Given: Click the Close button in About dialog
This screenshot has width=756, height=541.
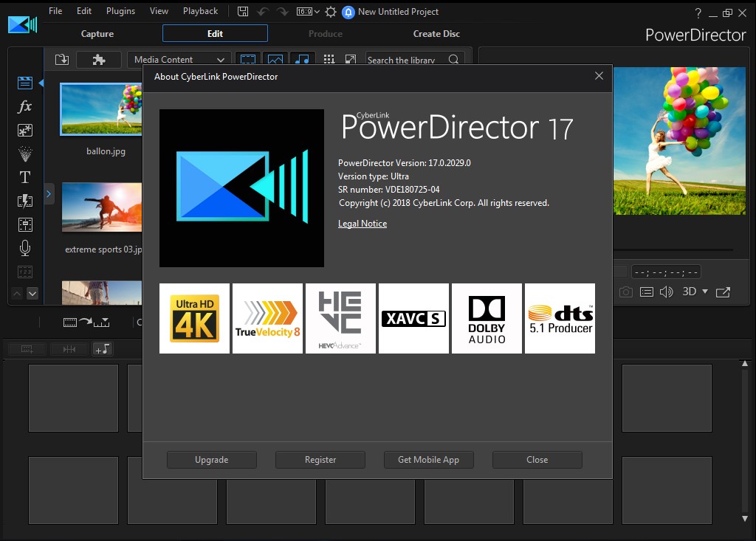Looking at the screenshot, I should (537, 460).
